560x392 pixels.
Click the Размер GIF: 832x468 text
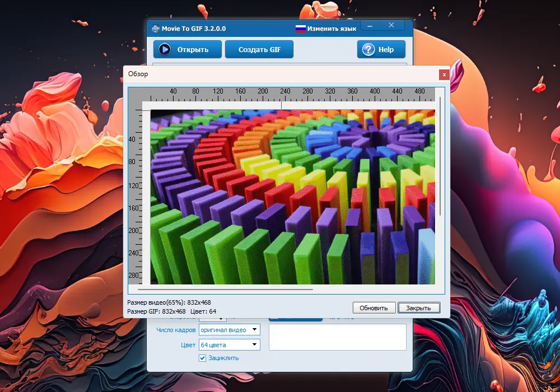(x=156, y=311)
